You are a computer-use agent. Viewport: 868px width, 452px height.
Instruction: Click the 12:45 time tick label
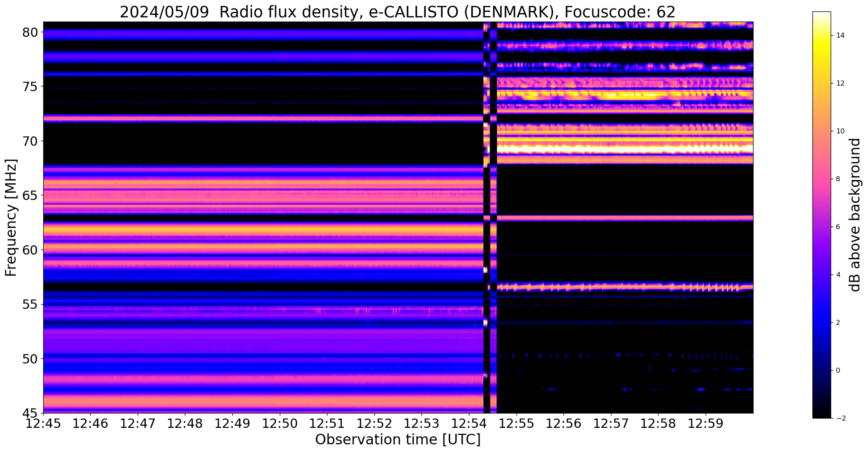[x=43, y=423]
